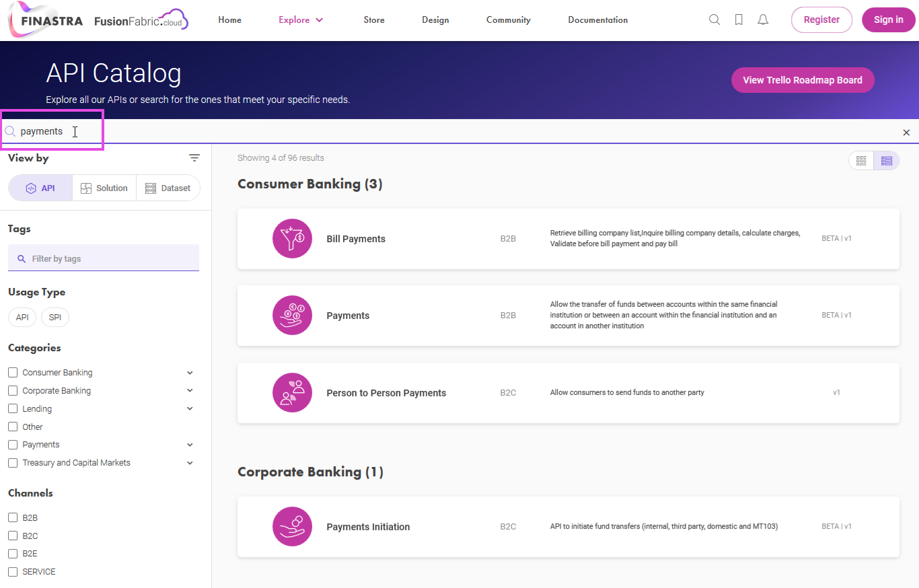Select the Solution view tab
This screenshot has width=919, height=588.
pos(104,188)
